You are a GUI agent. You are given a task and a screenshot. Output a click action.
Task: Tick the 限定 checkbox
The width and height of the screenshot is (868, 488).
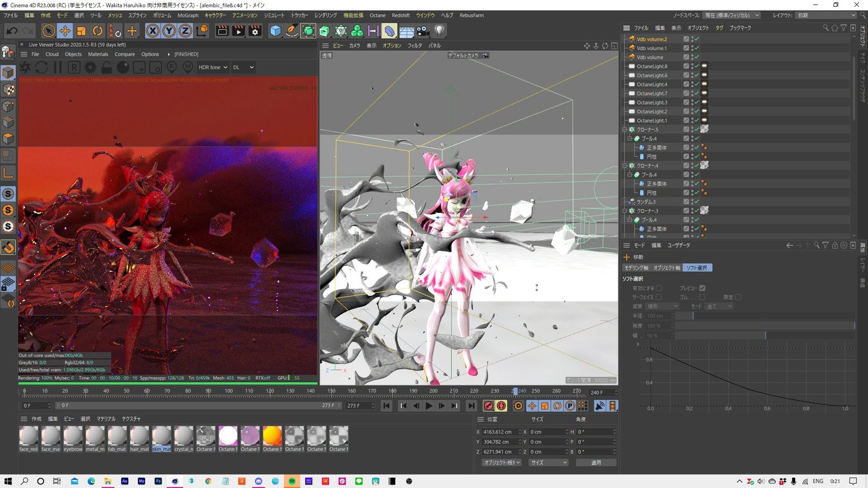pyautogui.click(x=738, y=297)
